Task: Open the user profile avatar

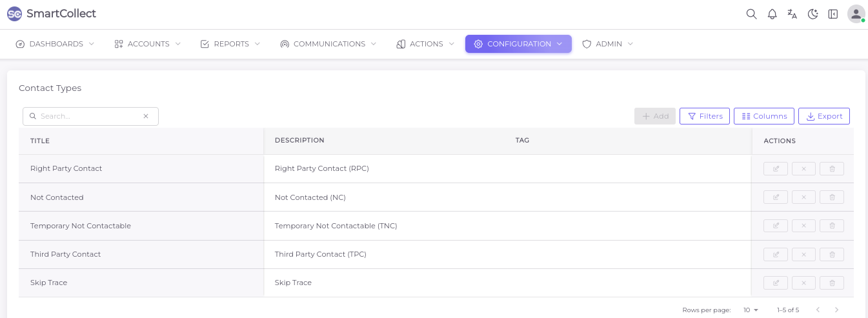Action: [856, 14]
